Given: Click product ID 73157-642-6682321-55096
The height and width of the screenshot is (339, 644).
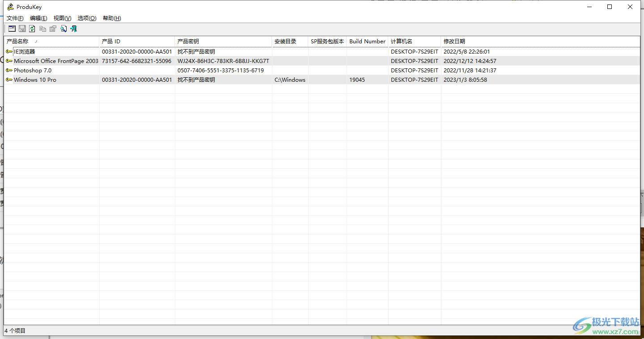Looking at the screenshot, I should 136,61.
